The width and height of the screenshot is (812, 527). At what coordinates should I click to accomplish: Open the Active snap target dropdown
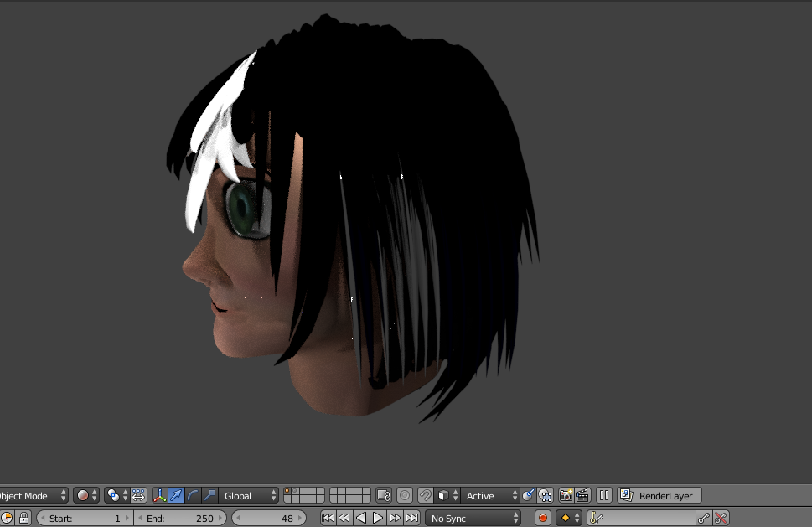click(490, 495)
